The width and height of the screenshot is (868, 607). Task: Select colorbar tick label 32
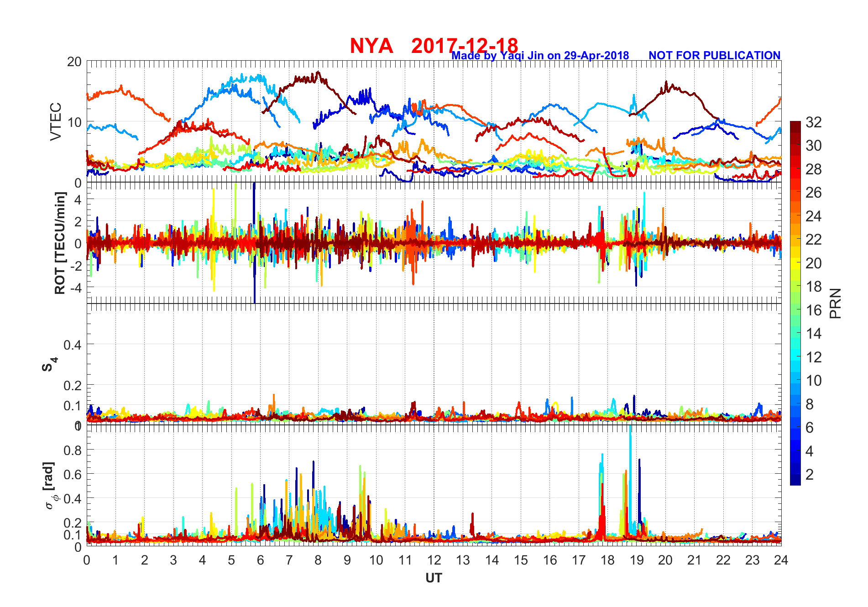pyautogui.click(x=814, y=122)
